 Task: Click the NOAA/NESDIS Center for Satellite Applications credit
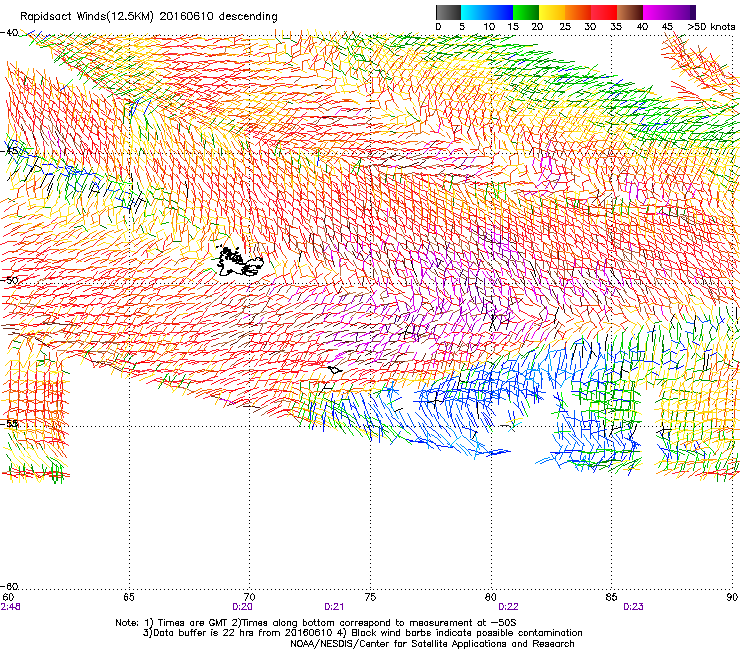(432, 643)
